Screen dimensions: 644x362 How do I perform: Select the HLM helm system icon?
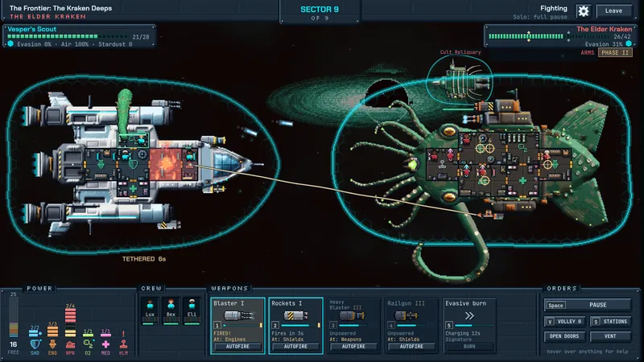(123, 344)
